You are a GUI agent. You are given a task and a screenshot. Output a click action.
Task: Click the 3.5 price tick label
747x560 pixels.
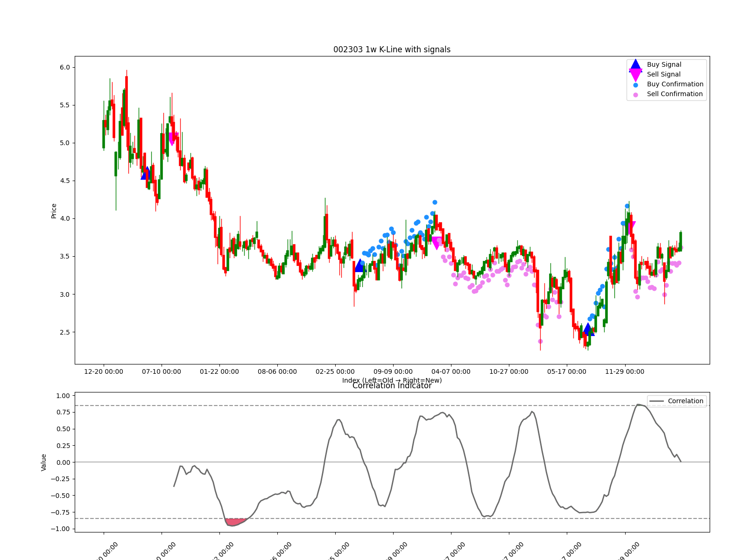(x=65, y=257)
